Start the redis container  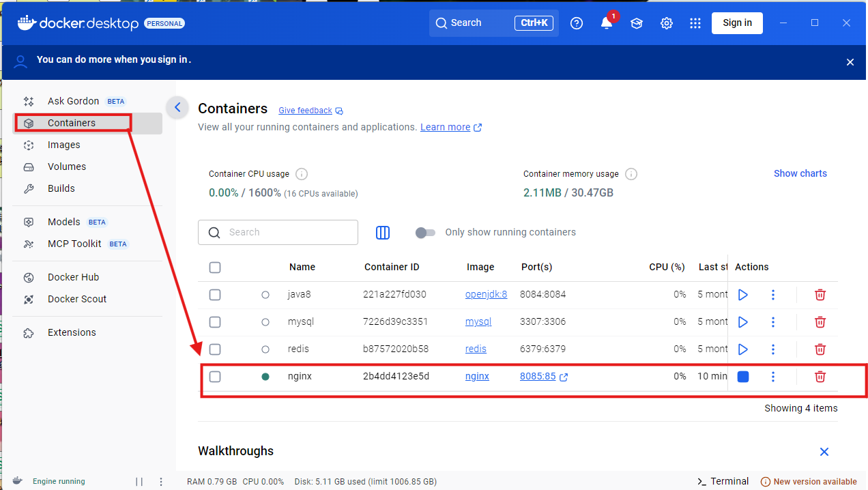[743, 349]
